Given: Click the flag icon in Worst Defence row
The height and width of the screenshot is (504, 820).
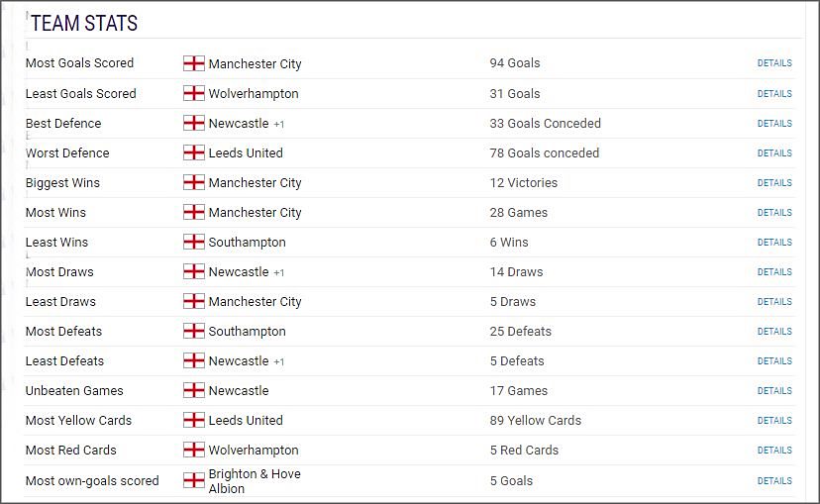Looking at the screenshot, I should click(193, 152).
